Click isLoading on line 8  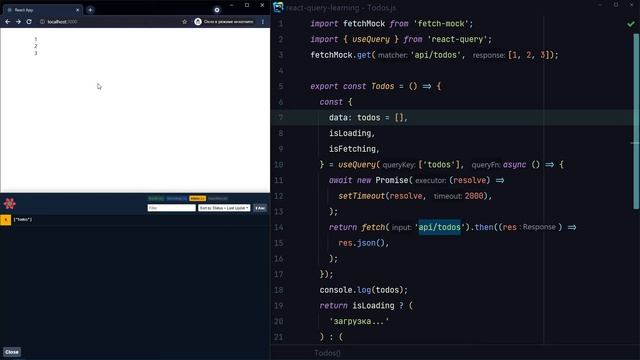[350, 133]
